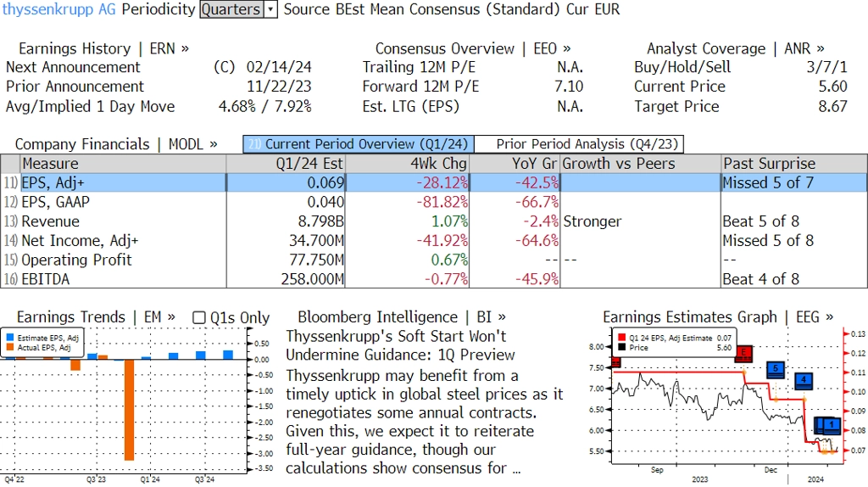The width and height of the screenshot is (868, 487).
Task: Click the blue marker numbered 1 on graph
Action: coord(832,426)
